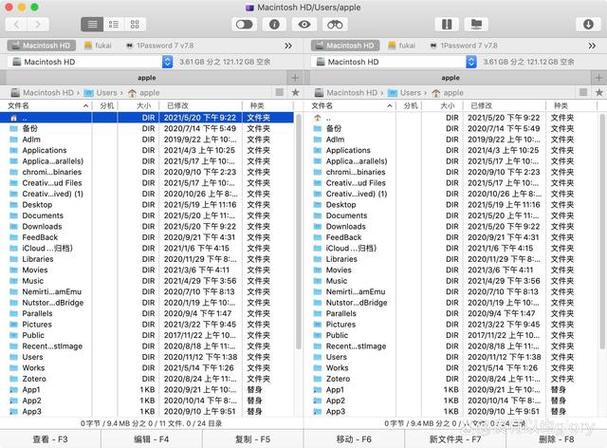Image resolution: width=607 pixels, height=448 pixels.
Task: Click left pane favorites star icon
Action: click(x=295, y=92)
